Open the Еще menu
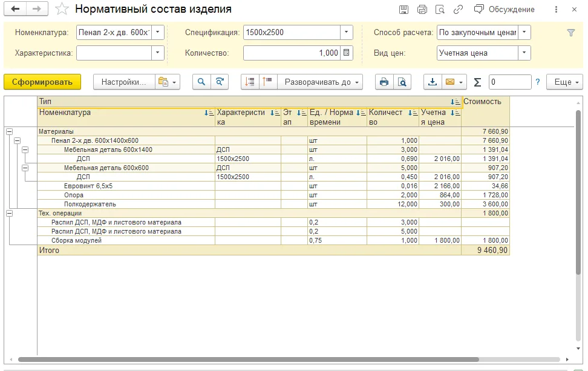The height and width of the screenshot is (371, 588). click(564, 82)
